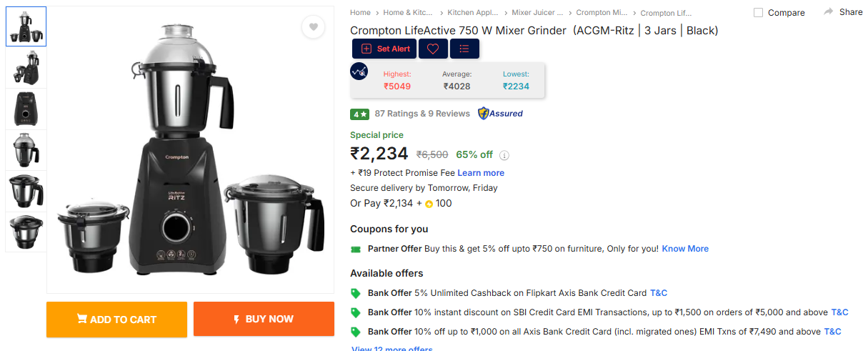Click the price history graph icon
The height and width of the screenshot is (351, 868).
(359, 71)
